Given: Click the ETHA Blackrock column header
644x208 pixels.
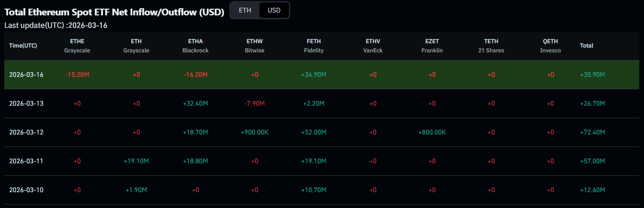Looking at the screenshot, I should point(196,46).
